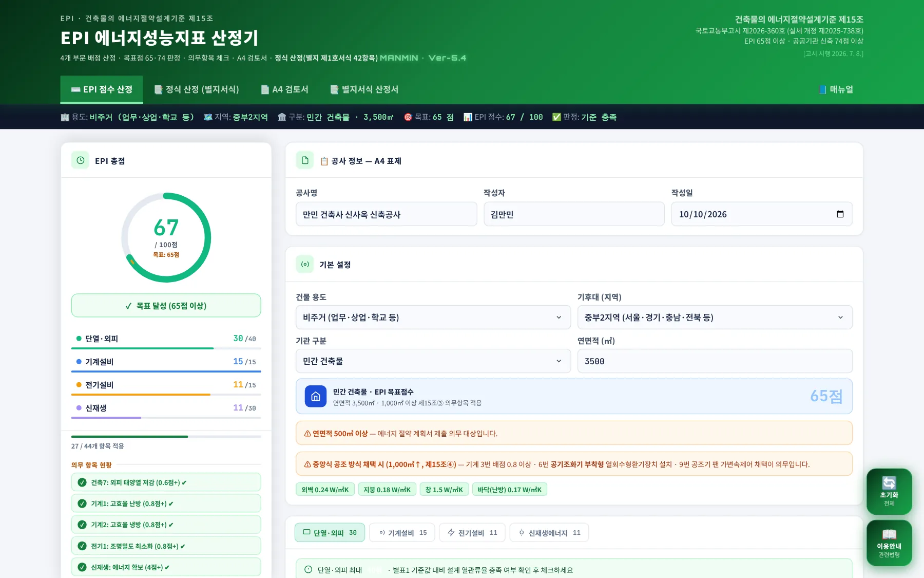
Task: Click the blue house icon in 목표점수 card
Action: [316, 396]
